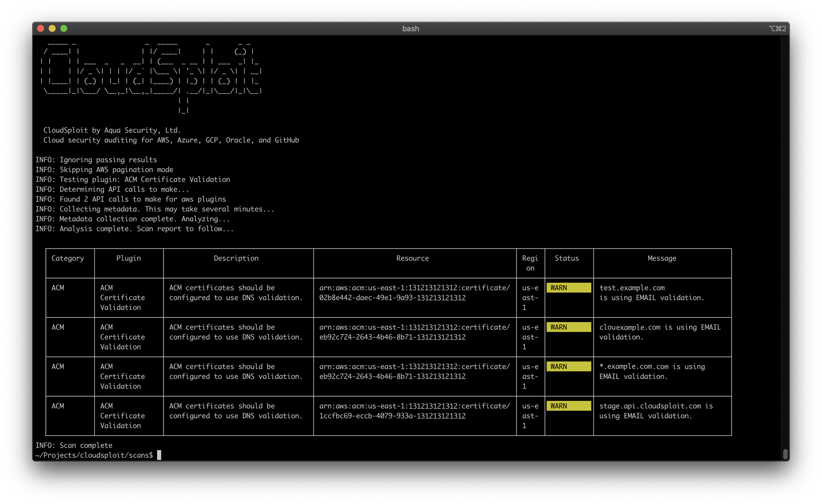Click the Description column header
Screen dimensions: 822x504
click(236, 258)
